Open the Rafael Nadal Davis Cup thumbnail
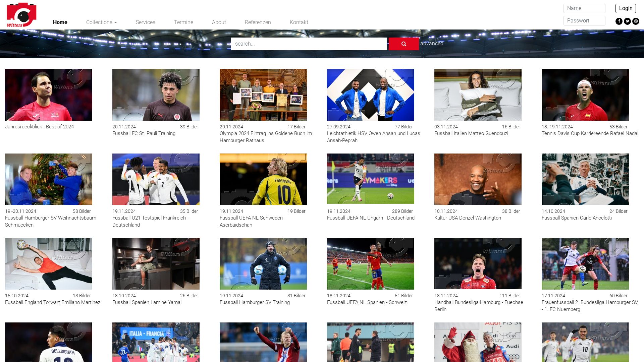This screenshot has height=362, width=644. click(585, 95)
